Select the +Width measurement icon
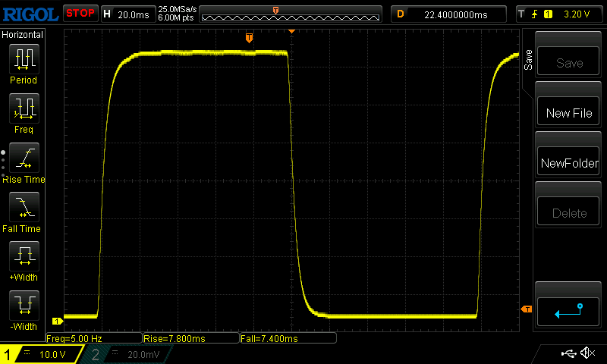Viewport: 607px width, 364px height. [24, 256]
